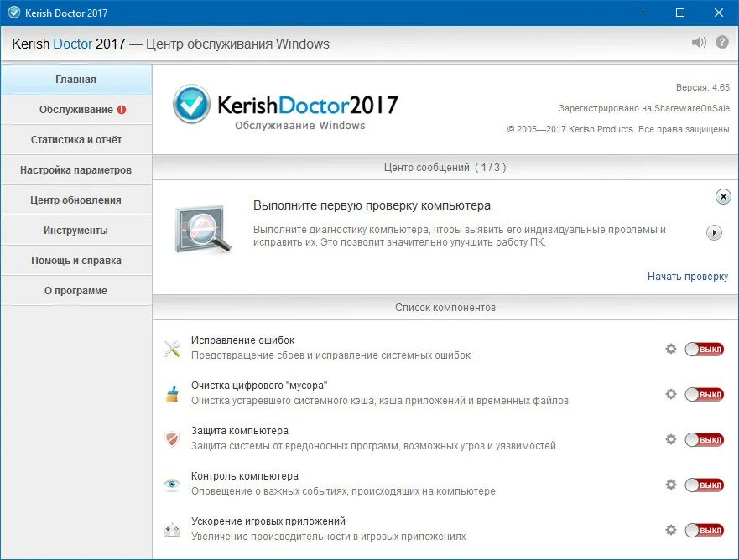Click the copyright Kerish Products text

618,129
